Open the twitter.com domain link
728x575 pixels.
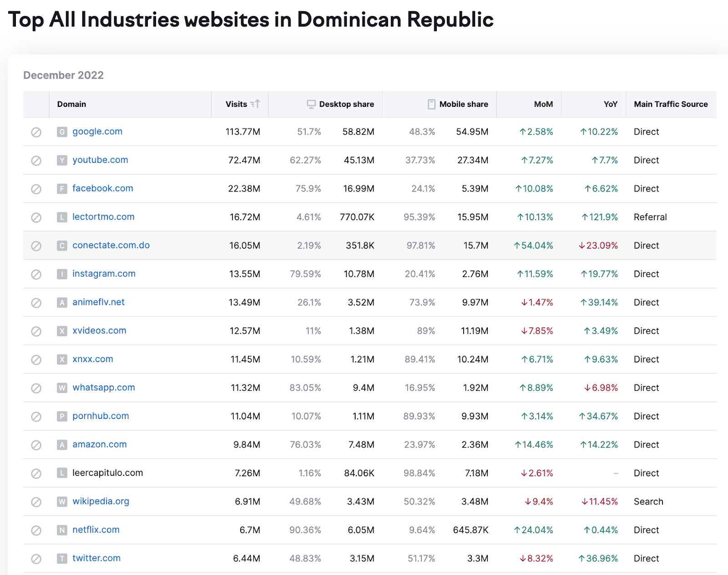tap(96, 558)
